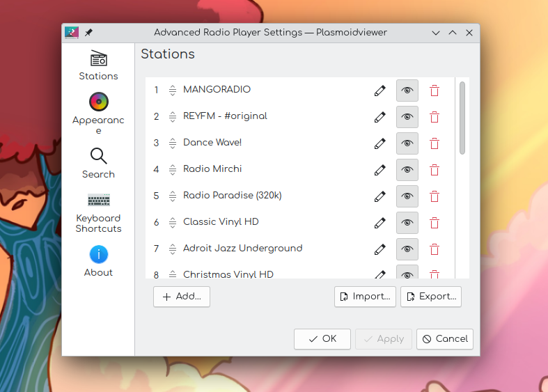Select the Classic Vinyl HD name

[x=221, y=222]
